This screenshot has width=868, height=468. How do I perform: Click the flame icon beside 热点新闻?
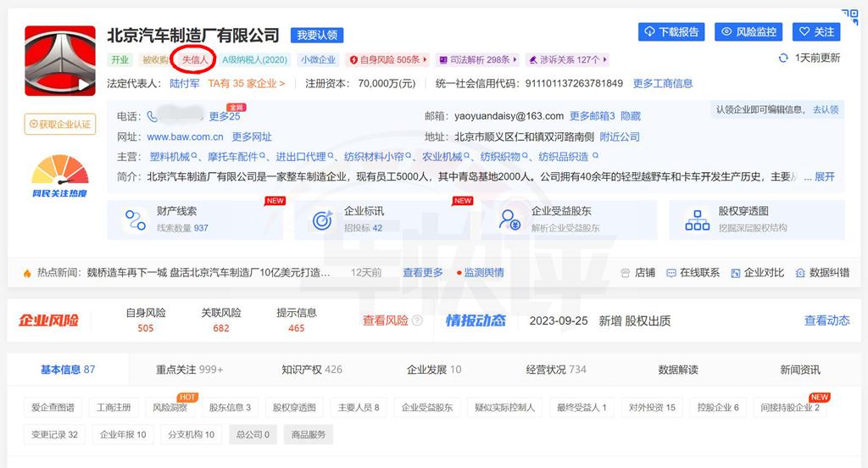(26, 273)
